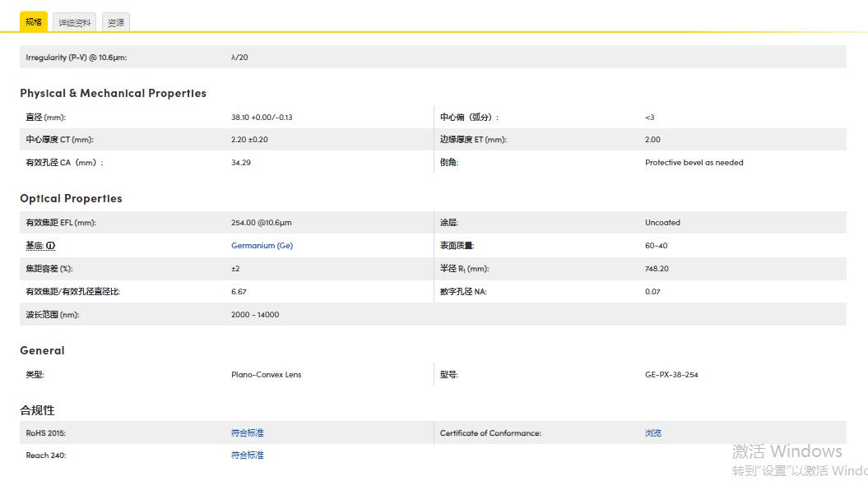Click the λ/20 irregularity value
Image resolution: width=868 pixels, height=490 pixels.
239,58
